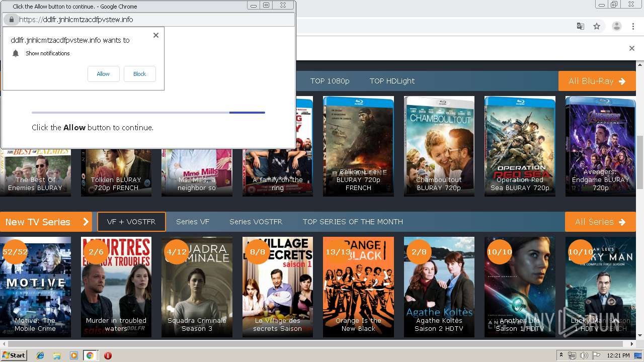Image resolution: width=644 pixels, height=362 pixels.
Task: Open Operation Red Sea BLURAY poster
Action: click(520, 146)
